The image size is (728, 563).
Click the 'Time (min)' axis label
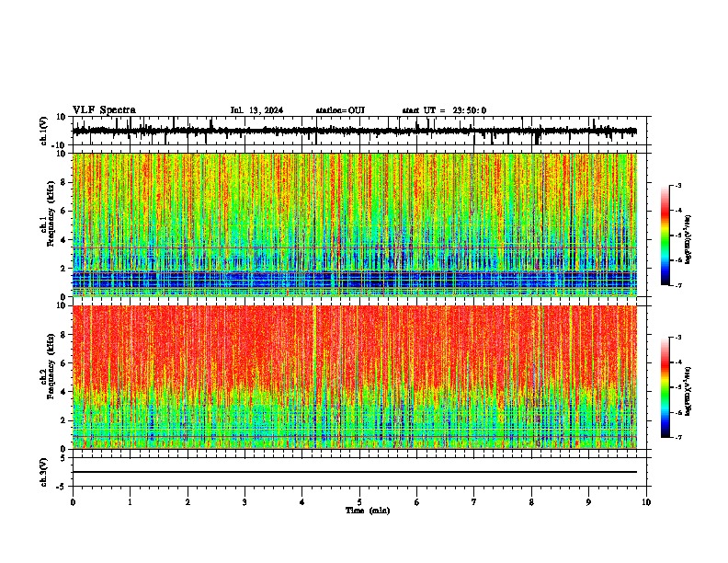point(368,511)
